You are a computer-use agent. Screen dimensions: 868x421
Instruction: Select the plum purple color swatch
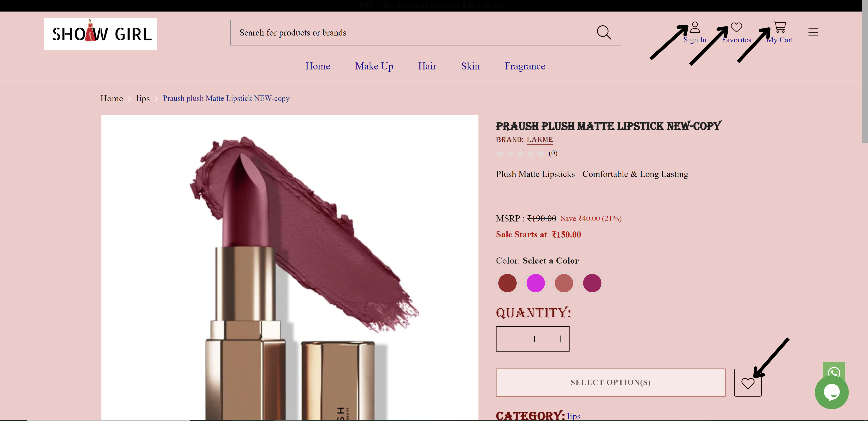click(x=592, y=283)
